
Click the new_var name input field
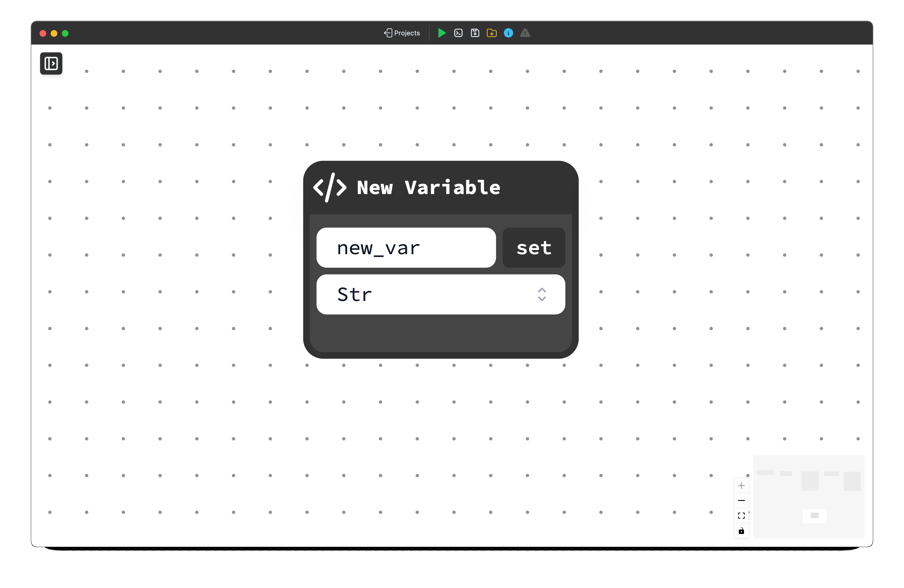(x=406, y=248)
